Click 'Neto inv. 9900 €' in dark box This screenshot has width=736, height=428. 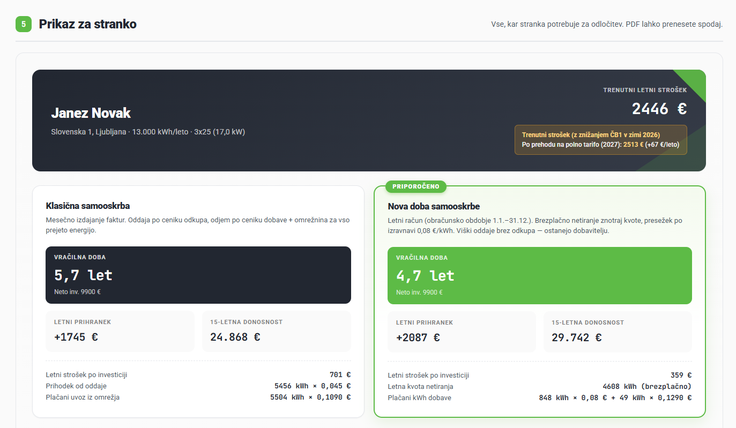coord(77,292)
